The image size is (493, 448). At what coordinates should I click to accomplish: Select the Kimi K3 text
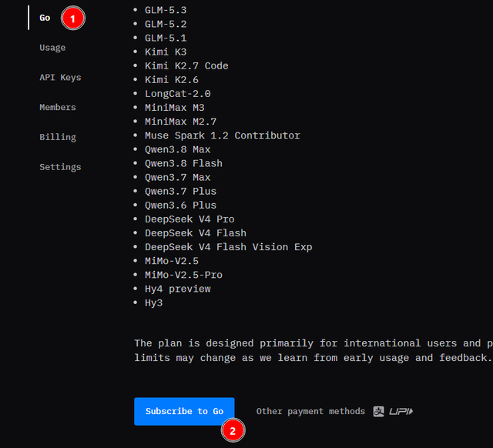click(166, 52)
